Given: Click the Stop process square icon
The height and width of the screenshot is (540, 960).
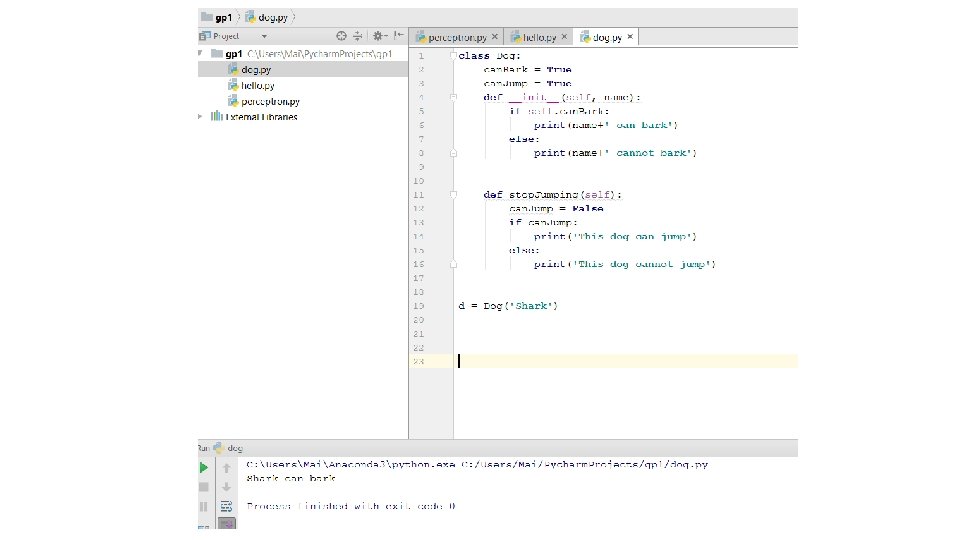Looking at the screenshot, I should point(204,487).
